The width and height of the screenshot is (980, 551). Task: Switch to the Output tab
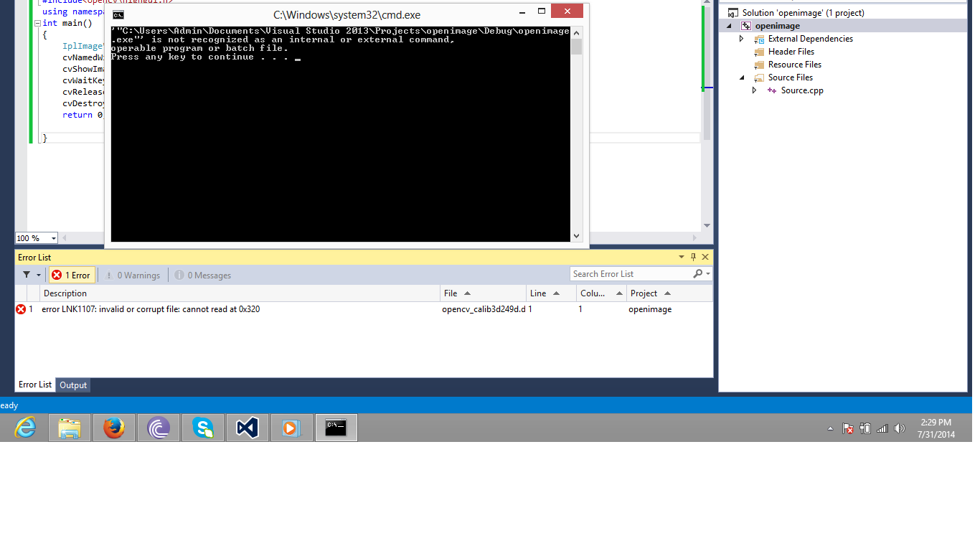(73, 385)
